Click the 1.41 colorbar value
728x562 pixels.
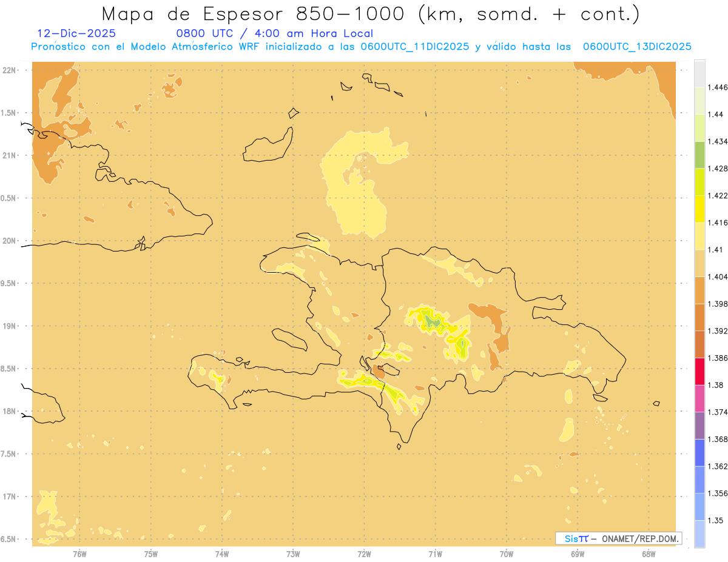point(715,249)
